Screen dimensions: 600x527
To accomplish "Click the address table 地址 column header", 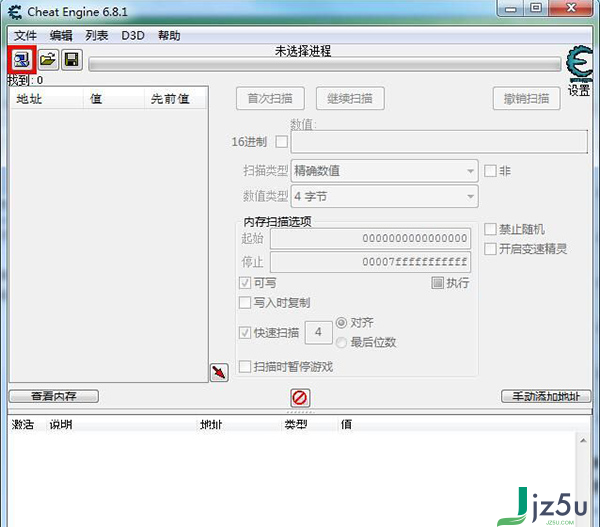I will tap(212, 424).
